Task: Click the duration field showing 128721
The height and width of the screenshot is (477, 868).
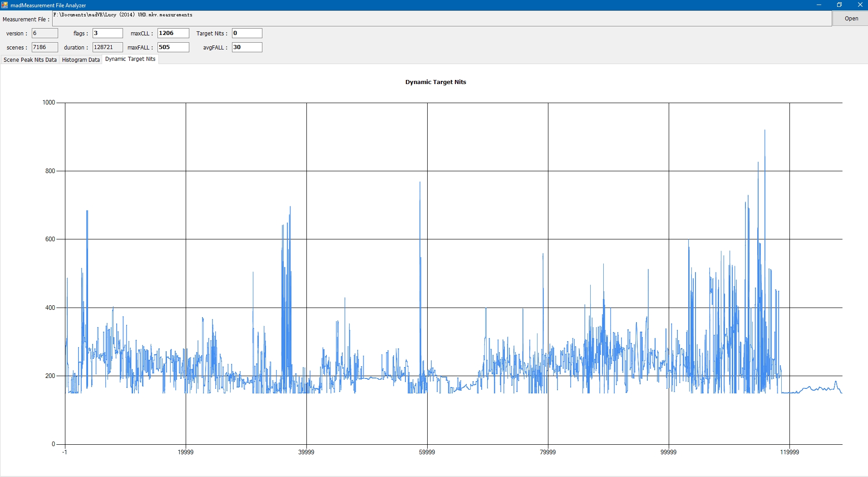Action: click(108, 47)
